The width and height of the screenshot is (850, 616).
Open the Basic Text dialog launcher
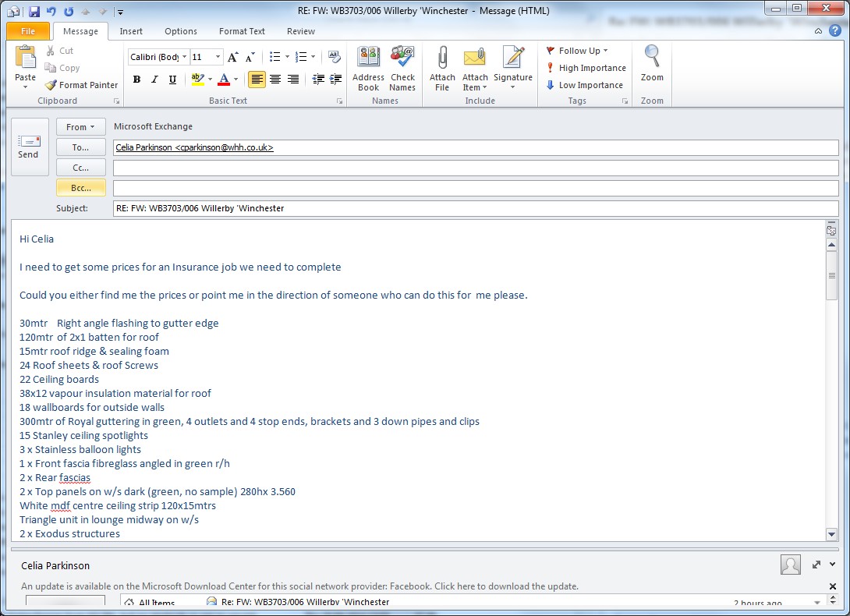(340, 101)
